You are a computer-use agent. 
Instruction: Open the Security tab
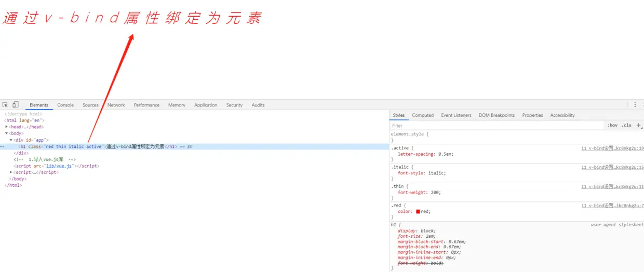pos(234,105)
